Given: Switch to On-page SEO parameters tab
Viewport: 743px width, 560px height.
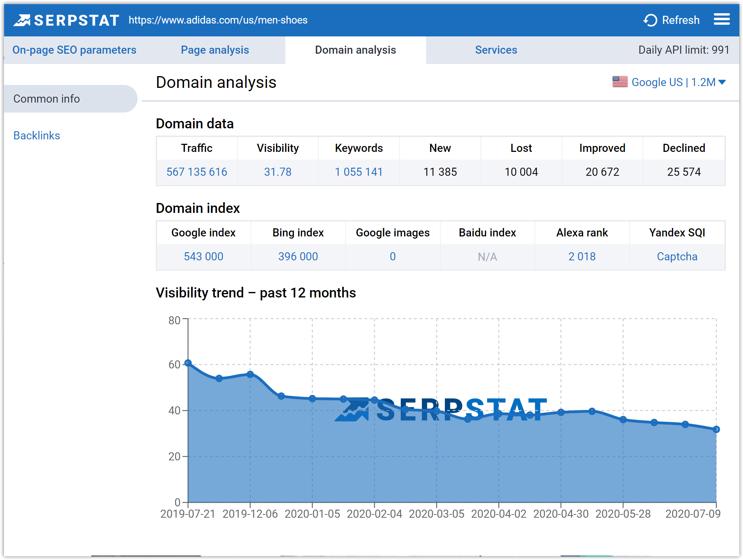Looking at the screenshot, I should [x=74, y=50].
